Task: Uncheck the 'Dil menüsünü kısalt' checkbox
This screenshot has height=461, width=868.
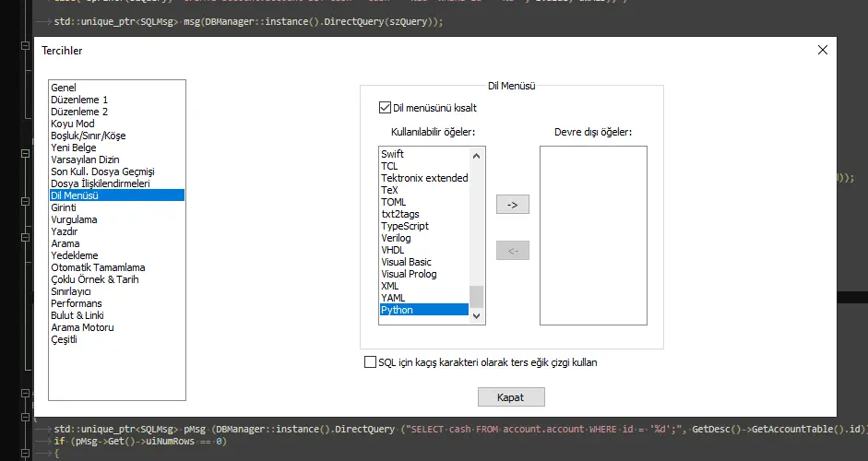Action: point(386,108)
